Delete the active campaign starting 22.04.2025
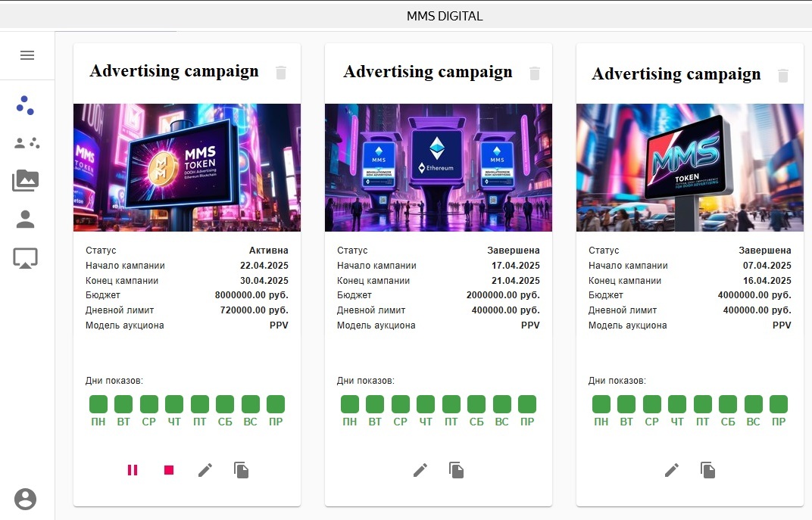 pyautogui.click(x=281, y=73)
